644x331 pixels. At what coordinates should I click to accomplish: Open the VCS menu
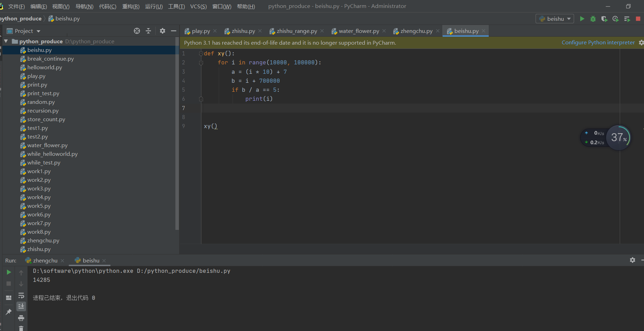pos(198,6)
